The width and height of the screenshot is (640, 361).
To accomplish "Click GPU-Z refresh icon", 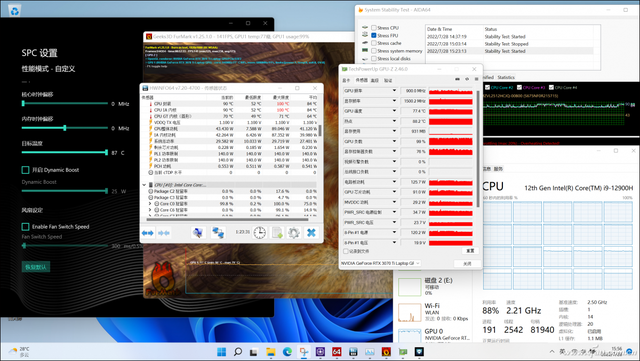I will click(x=467, y=79).
